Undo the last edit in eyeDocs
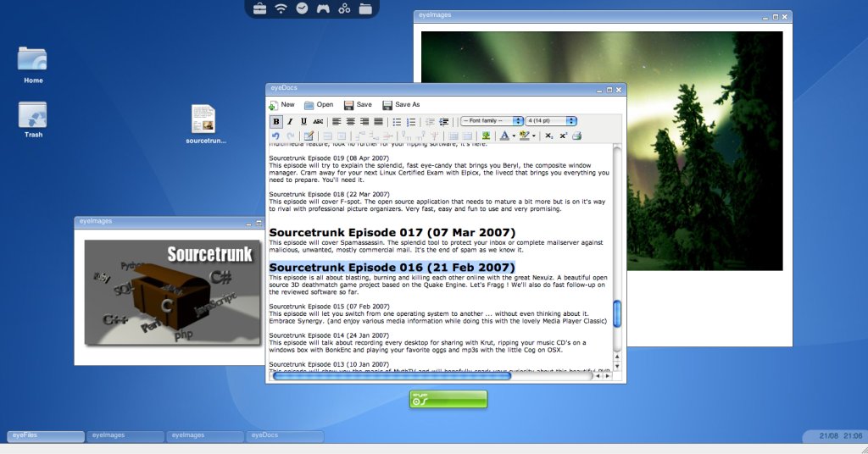This screenshot has width=868, height=454. tap(275, 136)
